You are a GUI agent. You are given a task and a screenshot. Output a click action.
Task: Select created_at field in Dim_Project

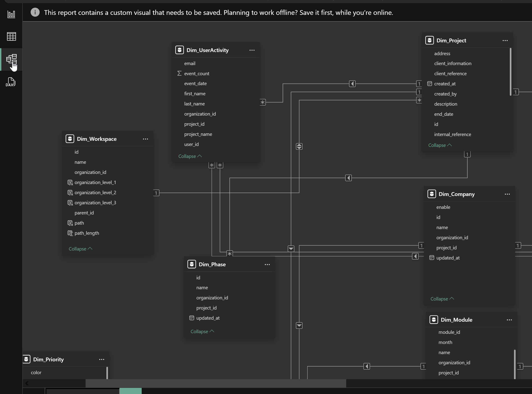point(445,84)
